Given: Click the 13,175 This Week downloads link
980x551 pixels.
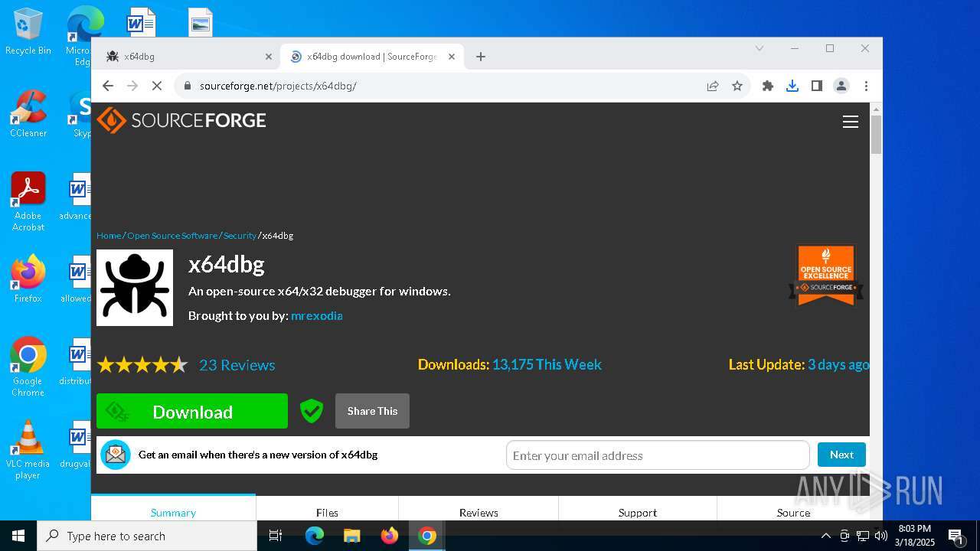Looking at the screenshot, I should [547, 364].
